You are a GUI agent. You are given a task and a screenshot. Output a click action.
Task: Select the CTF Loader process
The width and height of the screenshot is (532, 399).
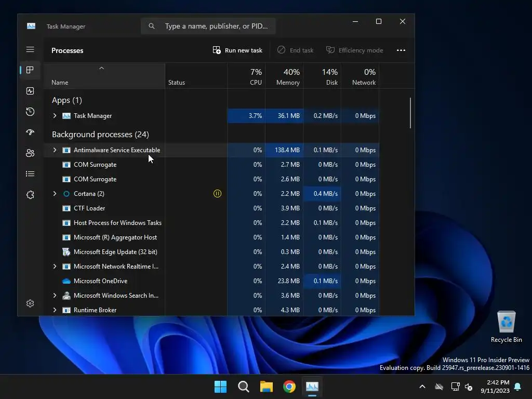212,208
